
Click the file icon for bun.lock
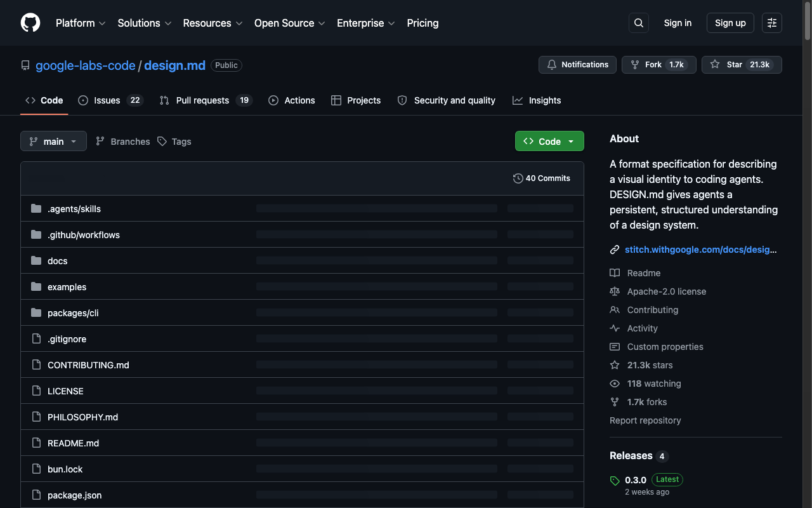tap(36, 469)
